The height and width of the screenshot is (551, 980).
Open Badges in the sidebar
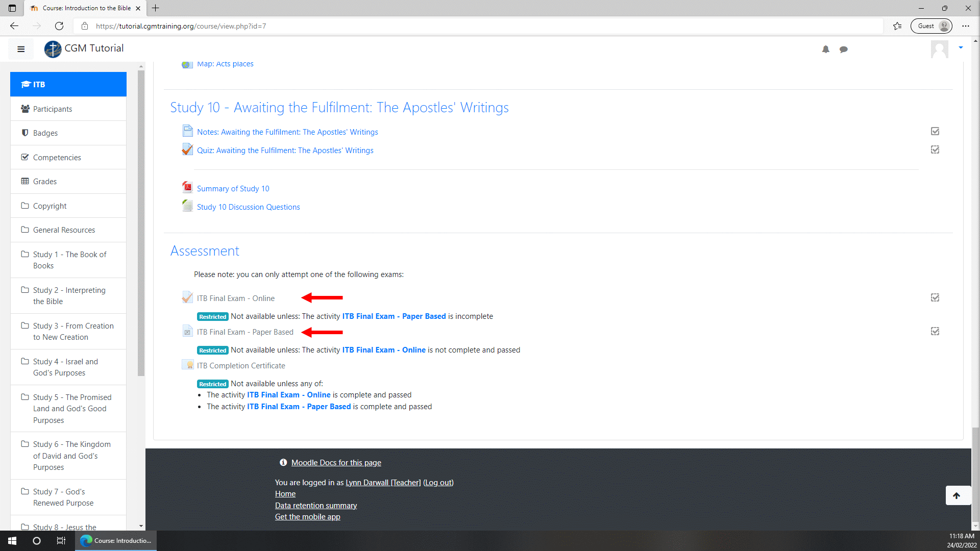68,133
